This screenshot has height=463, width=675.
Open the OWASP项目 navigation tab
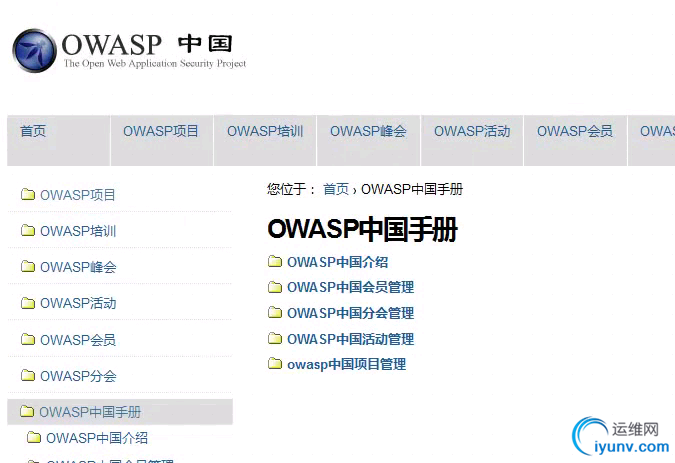pos(162,140)
